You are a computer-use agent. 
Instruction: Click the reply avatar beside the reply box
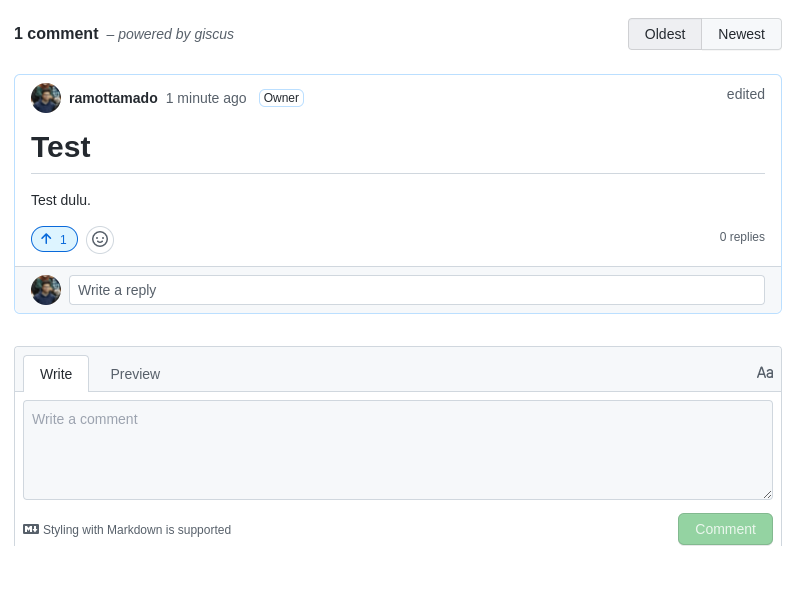click(46, 289)
